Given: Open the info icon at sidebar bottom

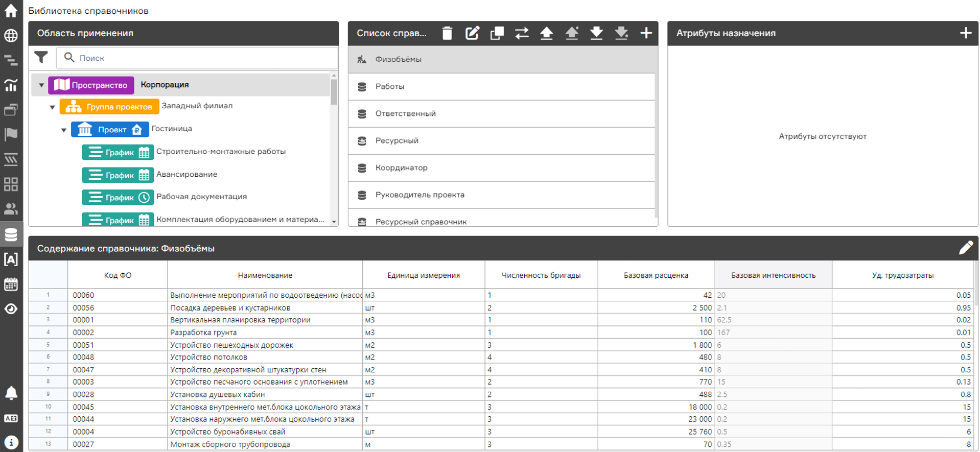Looking at the screenshot, I should (11, 442).
